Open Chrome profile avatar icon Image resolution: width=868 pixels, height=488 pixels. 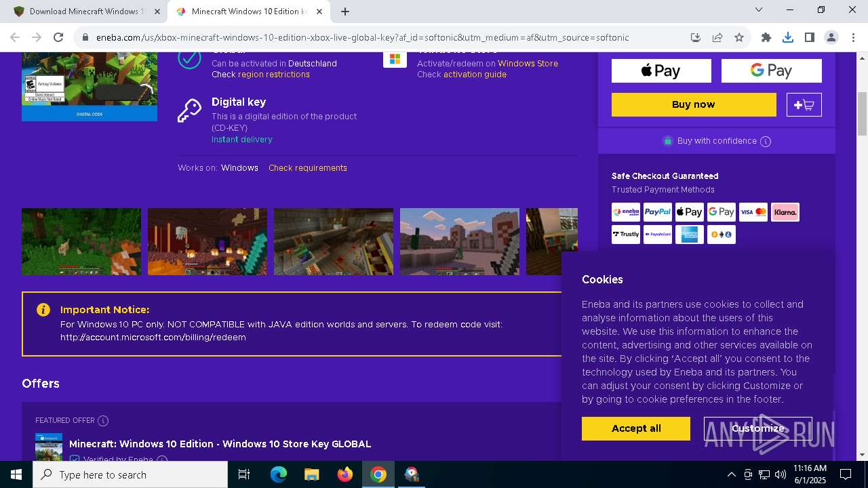tap(831, 37)
